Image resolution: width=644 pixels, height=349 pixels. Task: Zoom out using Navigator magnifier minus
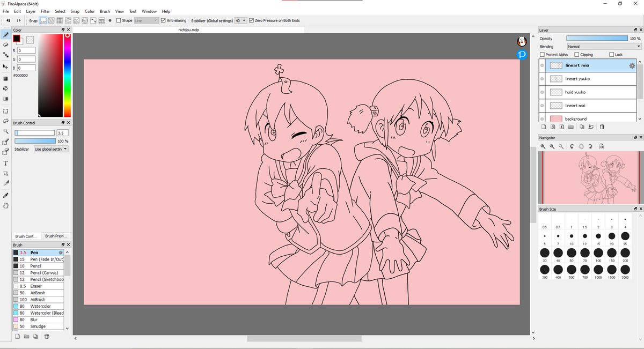pyautogui.click(x=552, y=146)
